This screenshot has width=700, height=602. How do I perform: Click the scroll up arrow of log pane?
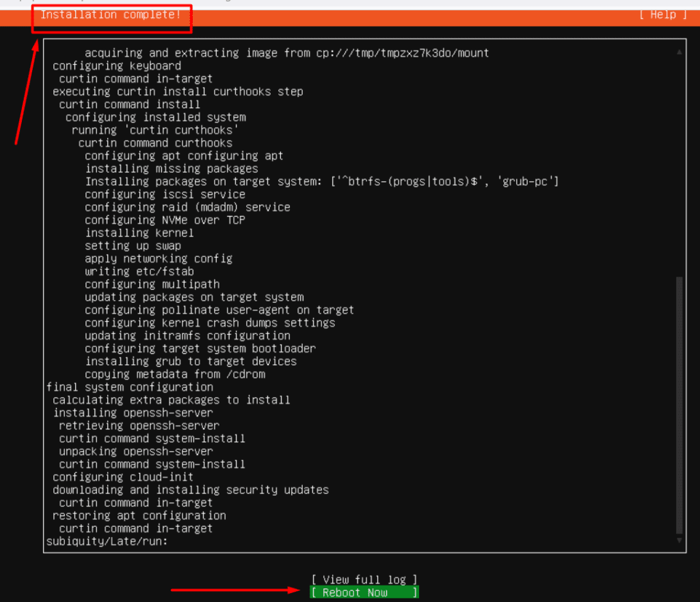pyautogui.click(x=679, y=52)
